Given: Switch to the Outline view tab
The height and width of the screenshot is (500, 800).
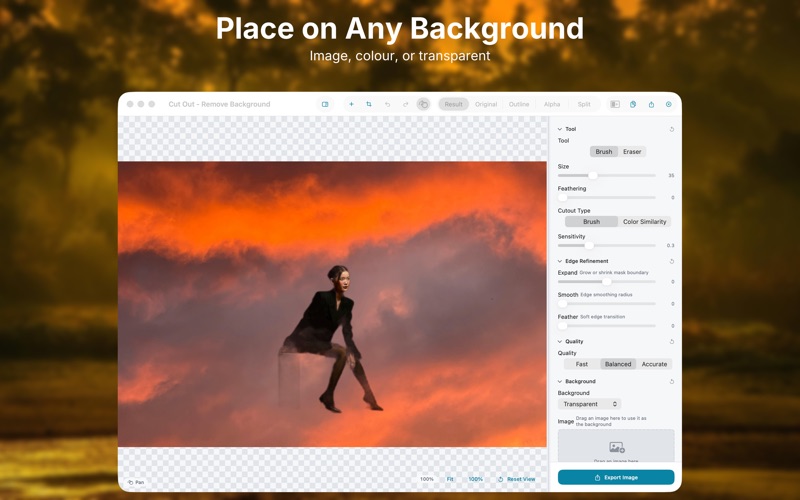Looking at the screenshot, I should click(519, 104).
